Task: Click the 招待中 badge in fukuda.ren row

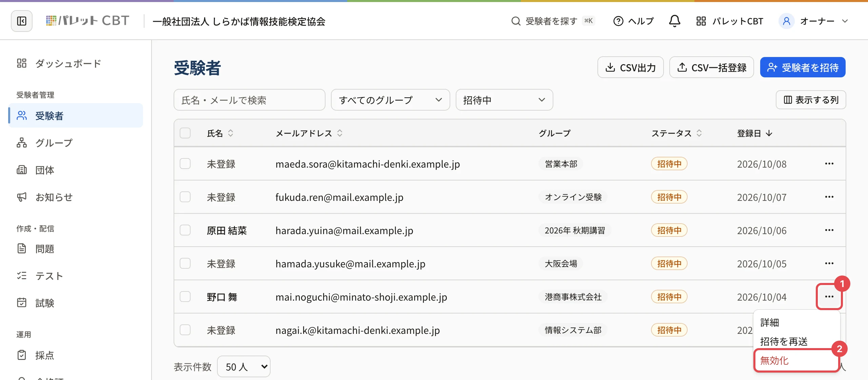Action: 669,197
